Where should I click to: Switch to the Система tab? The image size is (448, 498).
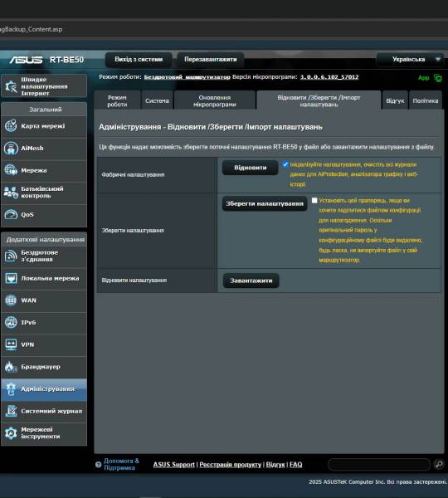(157, 100)
